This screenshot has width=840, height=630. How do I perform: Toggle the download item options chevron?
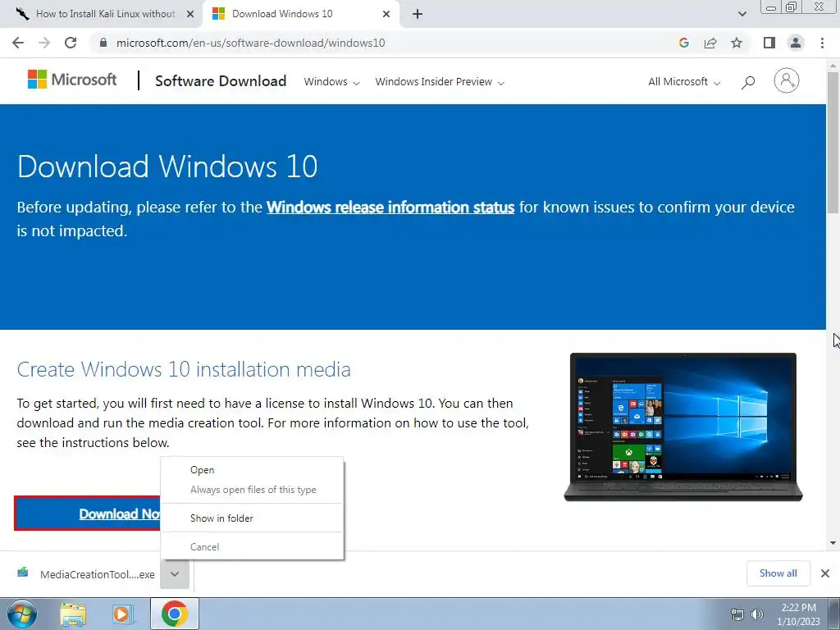(x=175, y=573)
